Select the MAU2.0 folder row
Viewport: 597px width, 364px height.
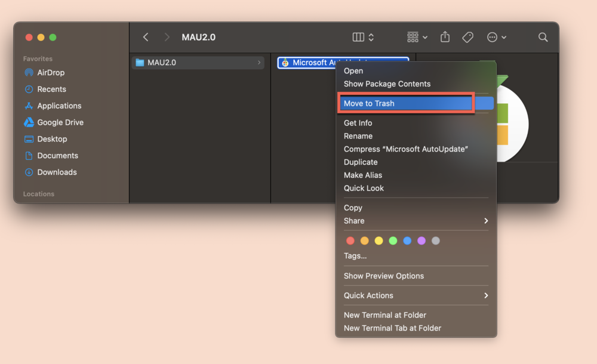click(x=197, y=63)
